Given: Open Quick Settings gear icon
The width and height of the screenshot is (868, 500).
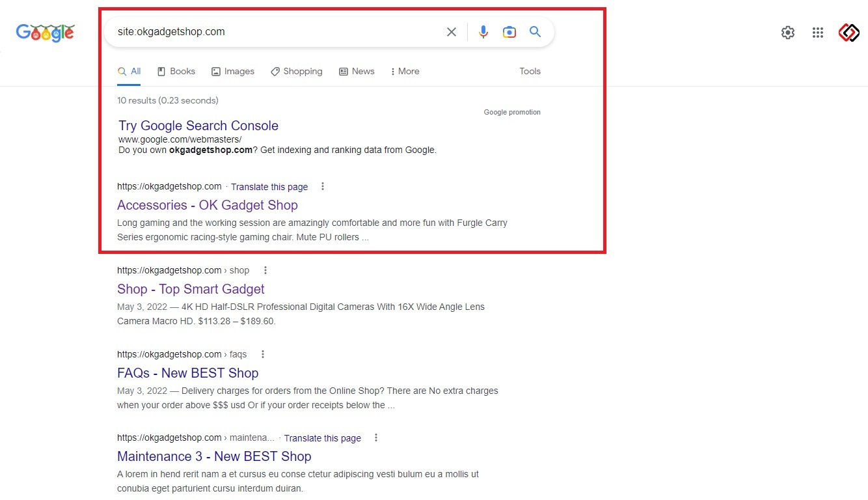Looking at the screenshot, I should (787, 33).
